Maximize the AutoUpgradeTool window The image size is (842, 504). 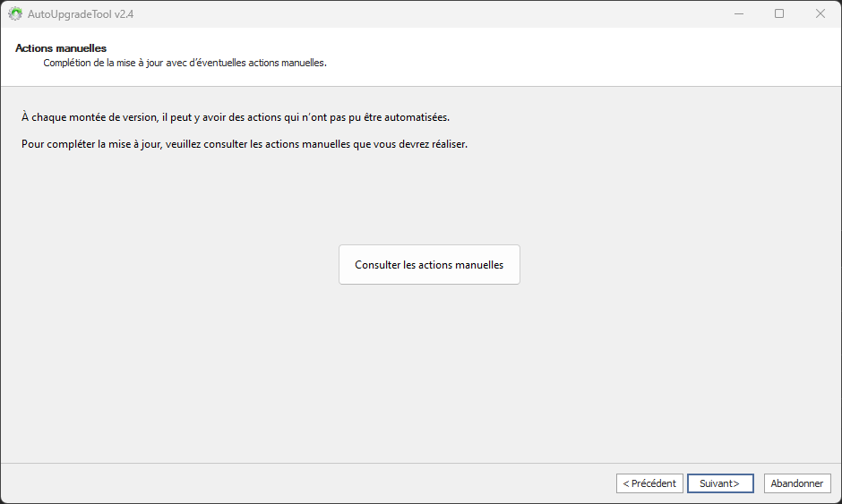coord(779,14)
